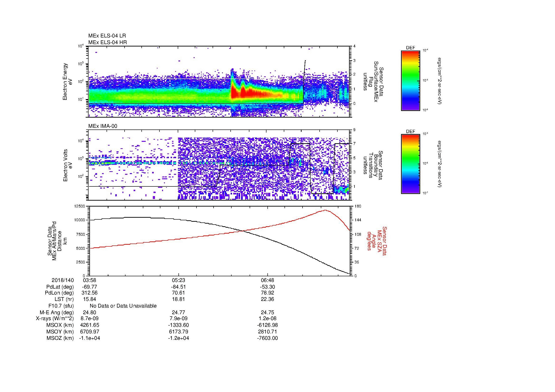Click the MSOX value -6126.98

(x=268, y=325)
